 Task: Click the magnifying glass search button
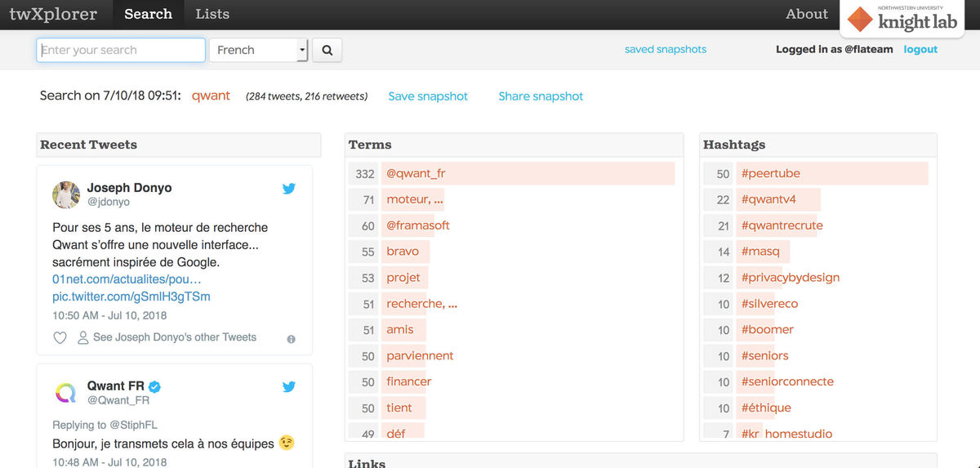pyautogui.click(x=327, y=50)
